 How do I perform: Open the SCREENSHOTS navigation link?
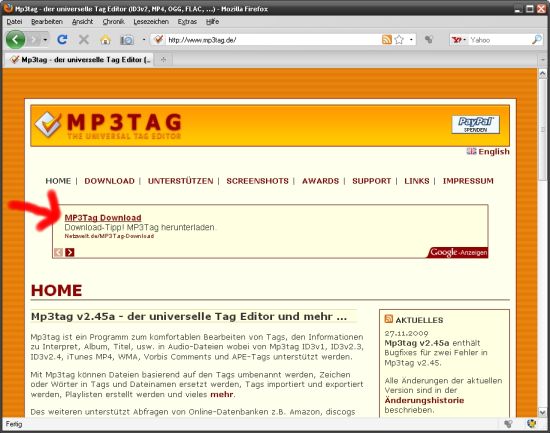click(257, 181)
